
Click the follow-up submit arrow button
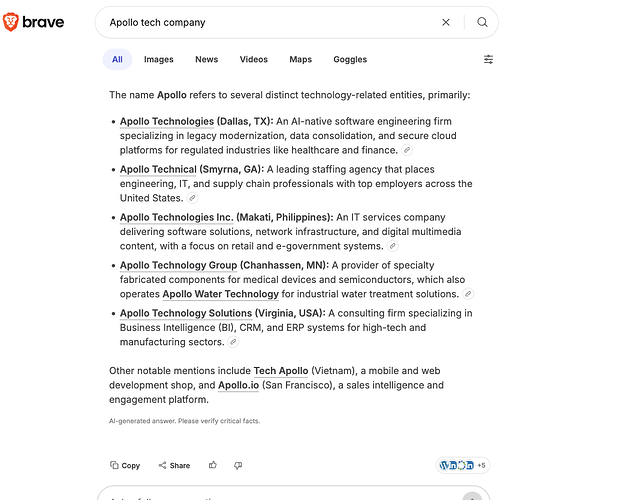472,496
